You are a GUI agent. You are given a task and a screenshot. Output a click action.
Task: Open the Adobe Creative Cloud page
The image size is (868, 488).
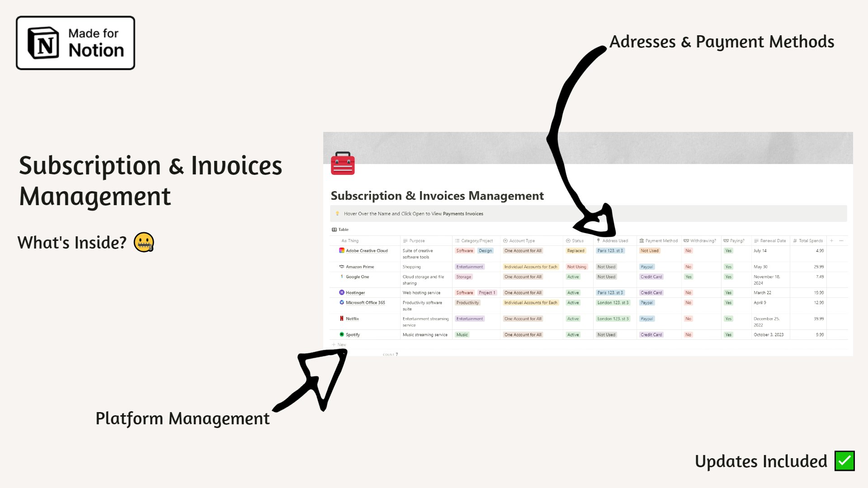coord(367,251)
